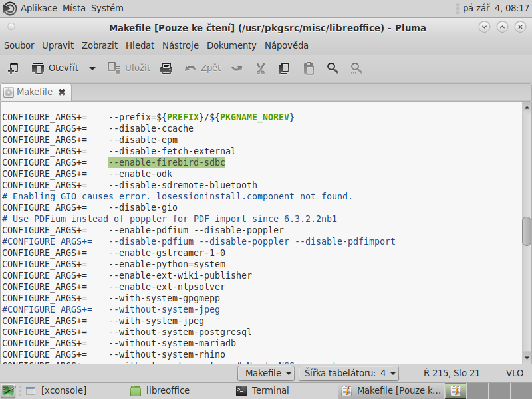The image size is (532, 399).
Task: Open the Hledat menu
Action: (x=140, y=45)
